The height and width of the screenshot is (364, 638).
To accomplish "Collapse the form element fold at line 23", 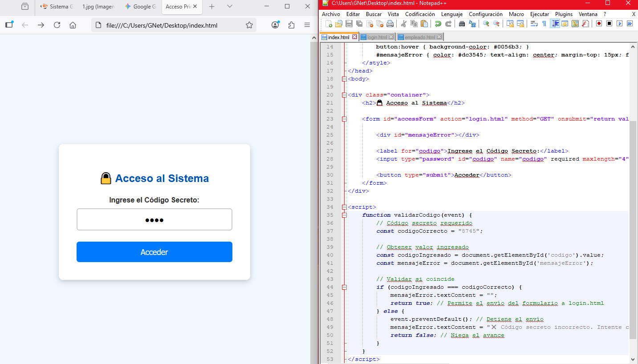I will click(344, 119).
